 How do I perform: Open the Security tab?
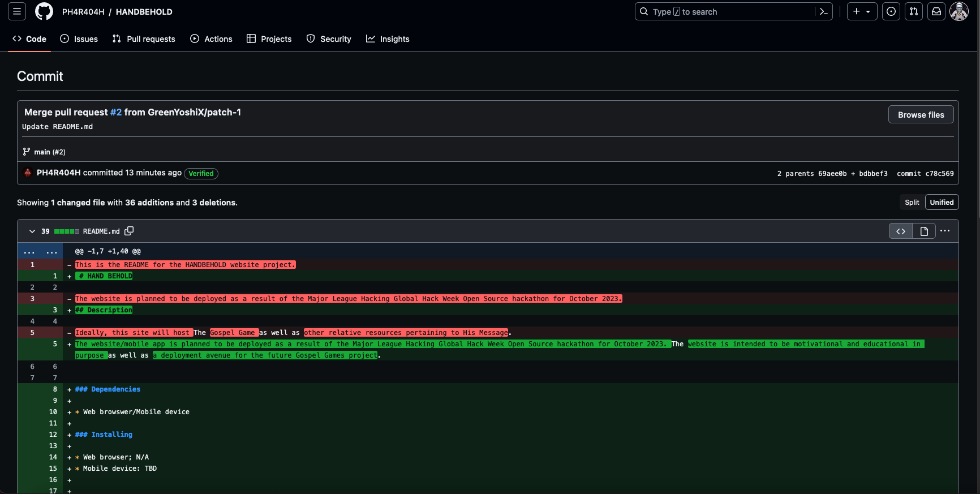tap(329, 39)
